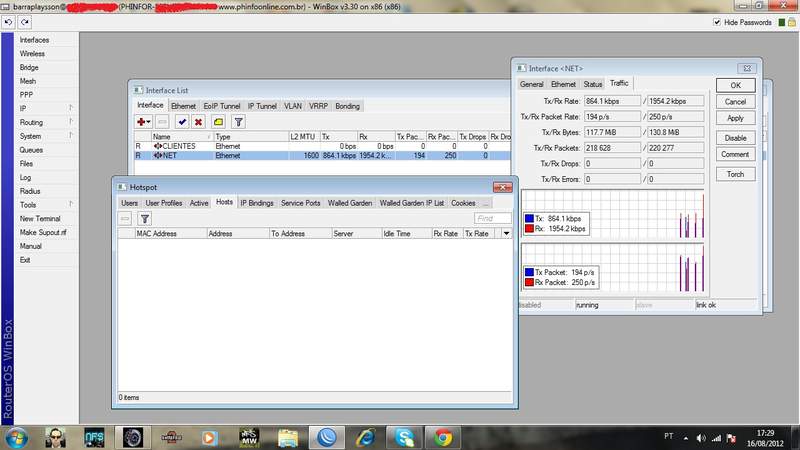Expand the System submenu in sidebar
Viewport: 800px width, 450px height.
pos(71,136)
